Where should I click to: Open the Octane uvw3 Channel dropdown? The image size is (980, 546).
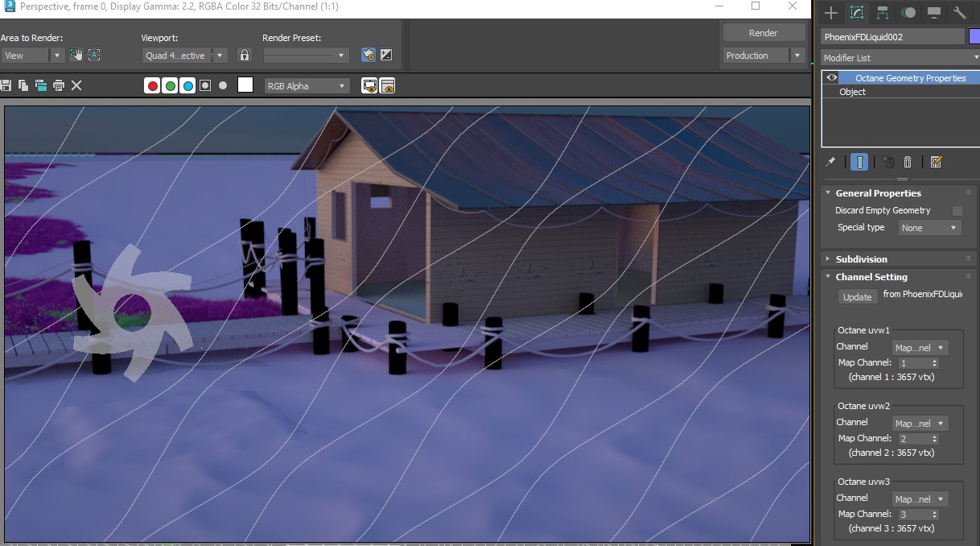(920, 499)
